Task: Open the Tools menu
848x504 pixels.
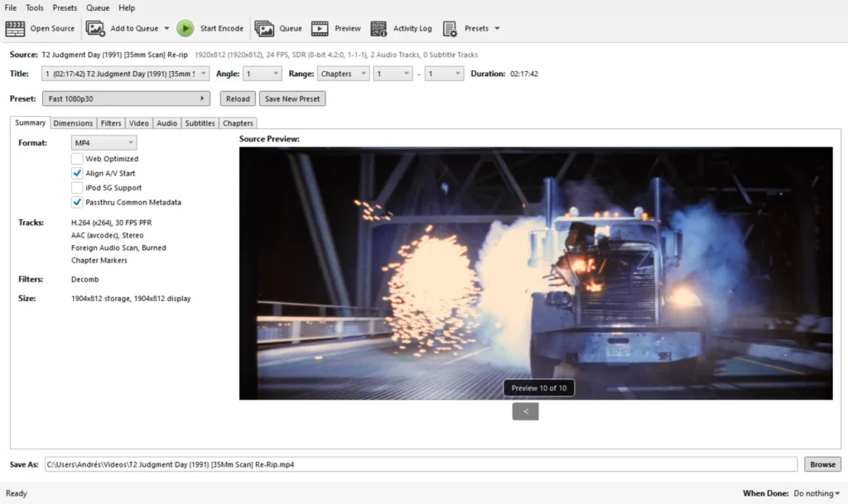Action: tap(35, 7)
